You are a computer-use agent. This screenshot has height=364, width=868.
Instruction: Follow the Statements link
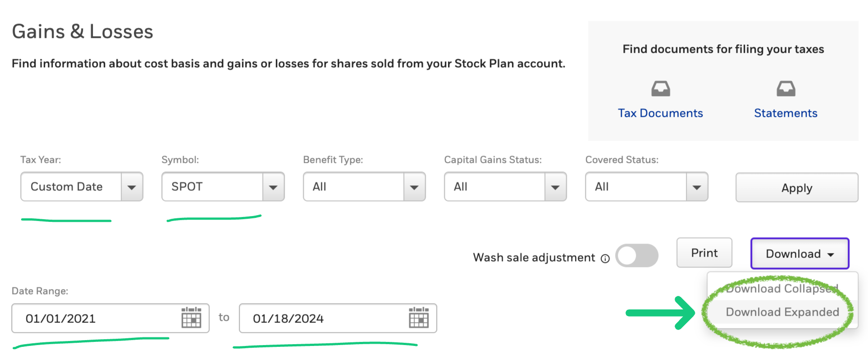point(786,113)
